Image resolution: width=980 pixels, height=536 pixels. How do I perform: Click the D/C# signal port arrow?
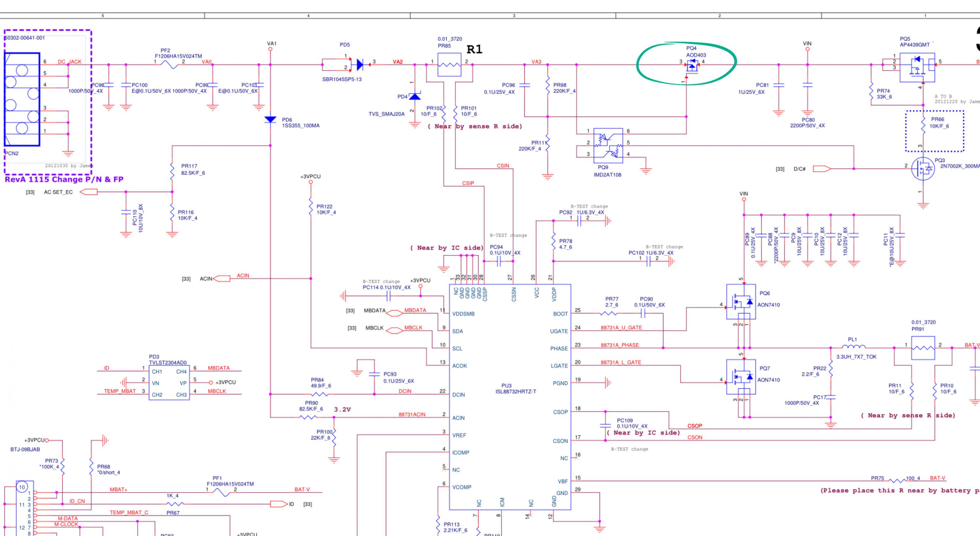click(x=821, y=169)
